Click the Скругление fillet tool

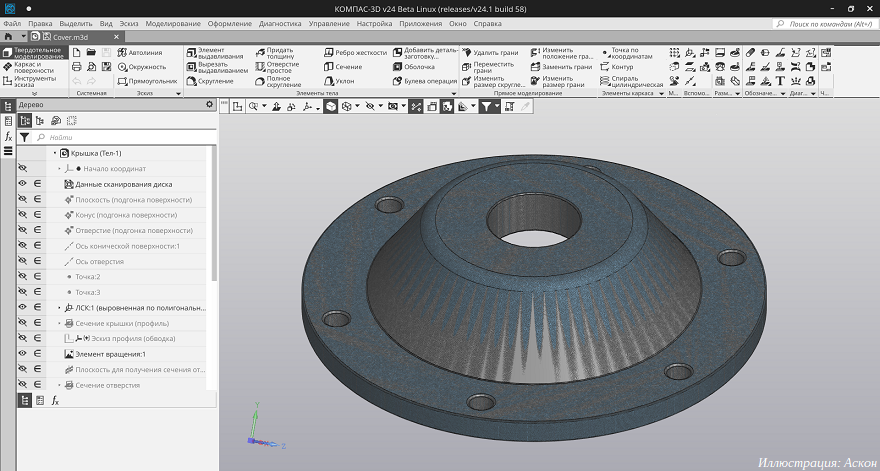coord(214,81)
